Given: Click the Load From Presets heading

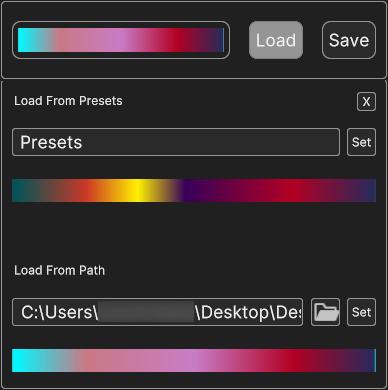Looking at the screenshot, I should point(68,101).
